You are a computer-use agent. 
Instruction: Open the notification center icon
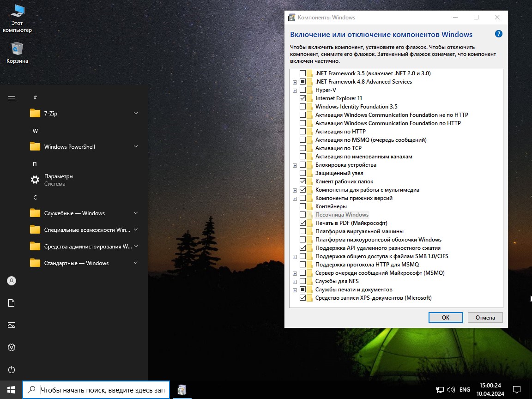(x=517, y=389)
